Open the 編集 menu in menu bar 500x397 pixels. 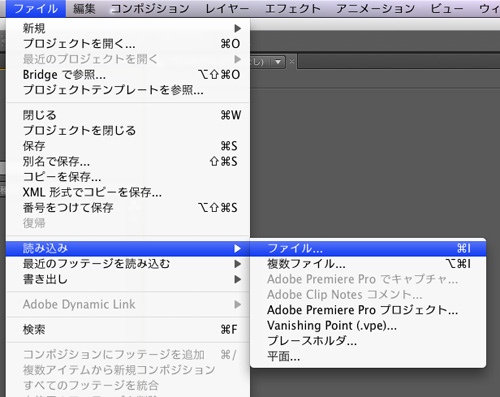pos(84,8)
